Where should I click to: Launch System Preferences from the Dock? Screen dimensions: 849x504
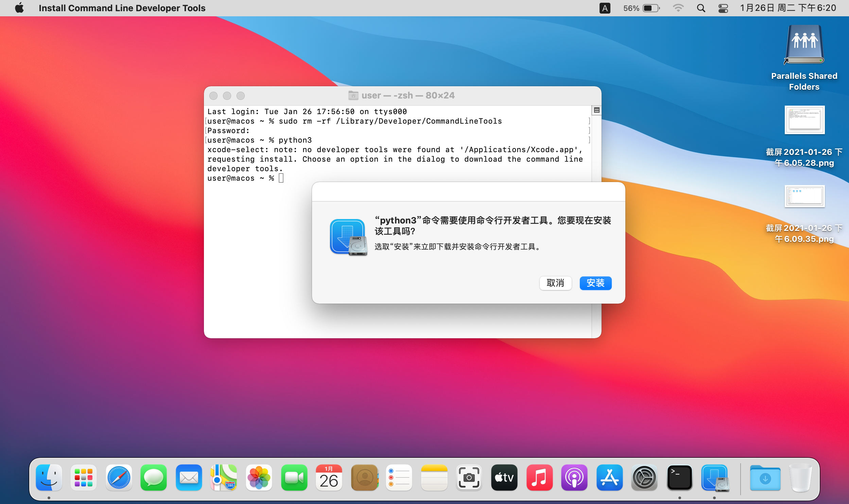click(x=645, y=478)
